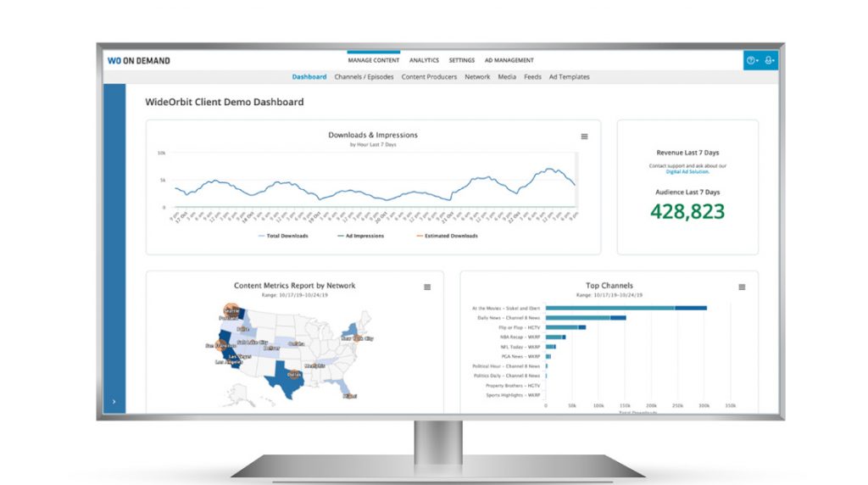This screenshot has height=485, width=868.
Task: Switch to the Analytics menu
Action: [424, 61]
